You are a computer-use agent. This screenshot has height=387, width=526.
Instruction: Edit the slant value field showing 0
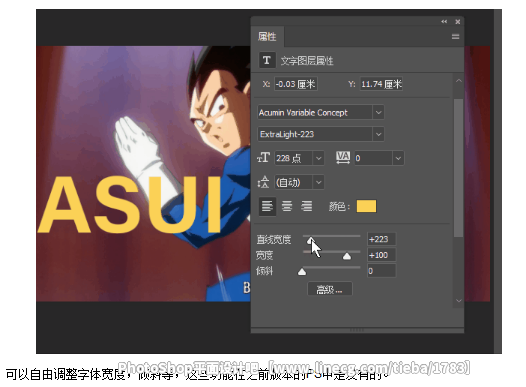(x=381, y=271)
